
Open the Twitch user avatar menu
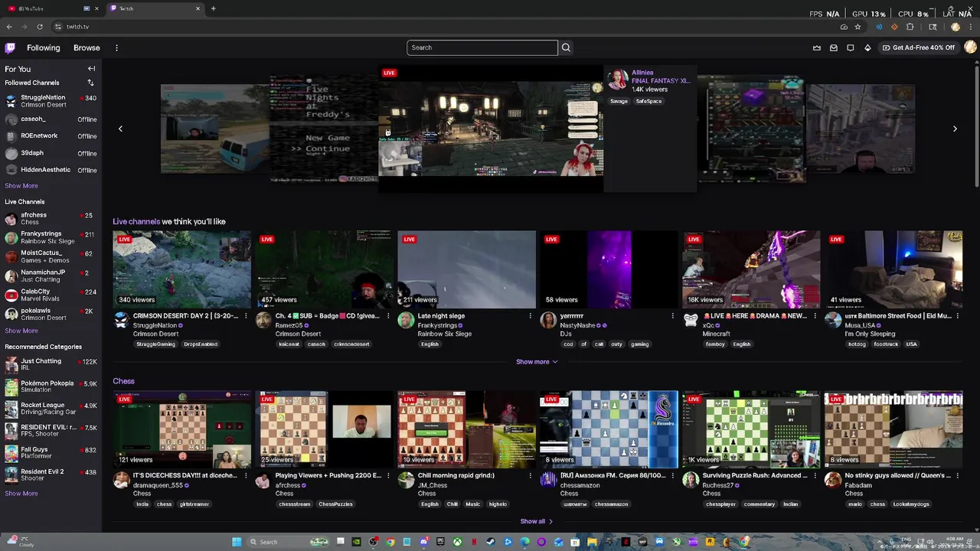click(970, 47)
